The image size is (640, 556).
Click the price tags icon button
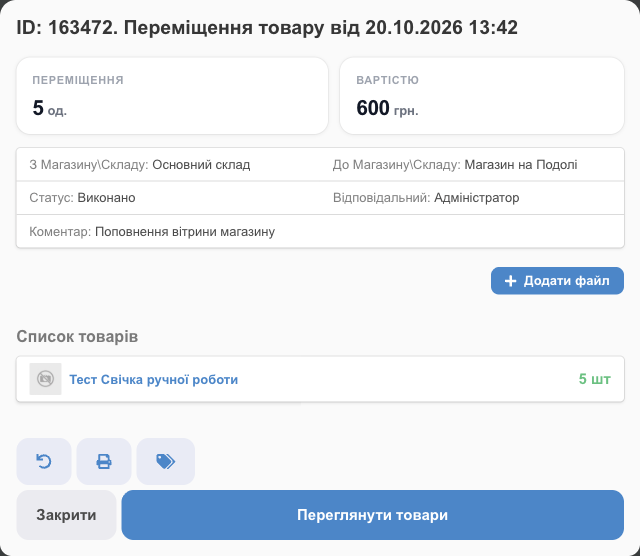pos(165,461)
